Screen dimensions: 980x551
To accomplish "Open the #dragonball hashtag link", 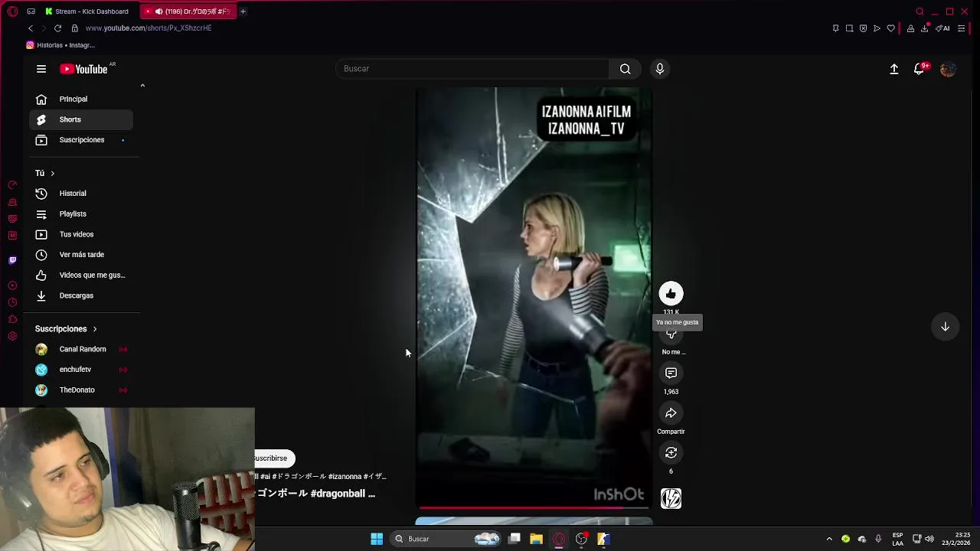I will click(338, 494).
